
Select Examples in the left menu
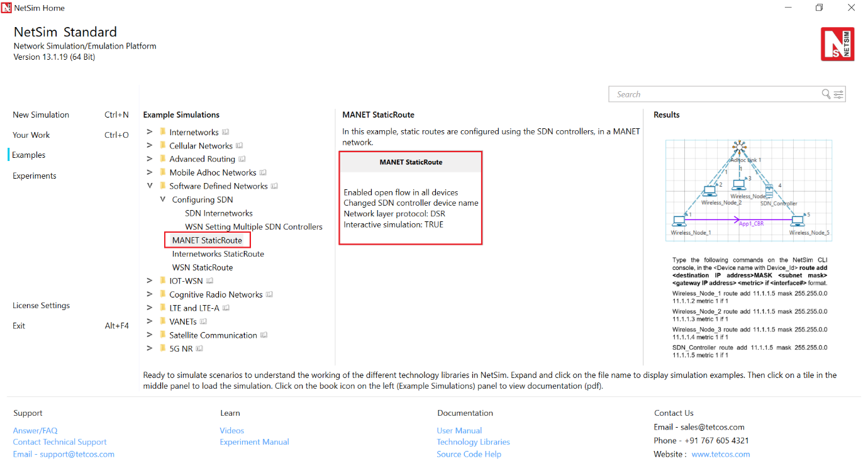[29, 155]
